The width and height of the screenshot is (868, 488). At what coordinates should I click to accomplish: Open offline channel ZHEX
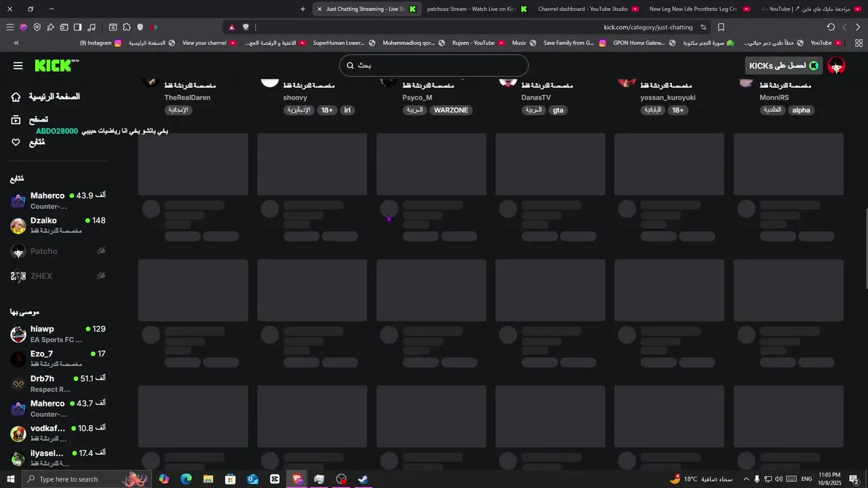click(x=58, y=276)
